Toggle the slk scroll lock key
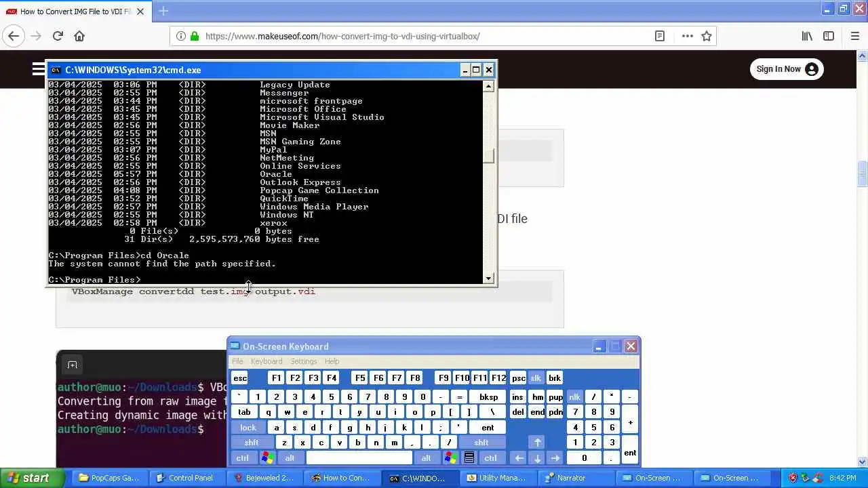868x488 pixels. point(536,378)
